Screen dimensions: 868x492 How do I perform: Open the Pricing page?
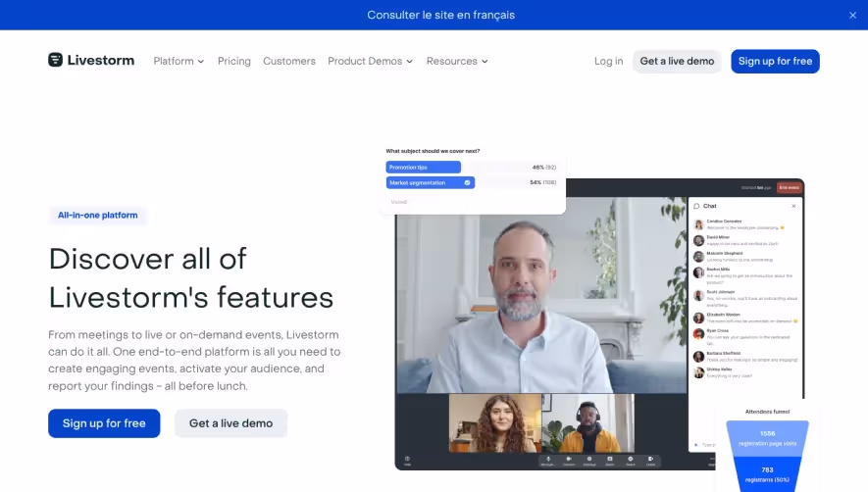point(234,61)
